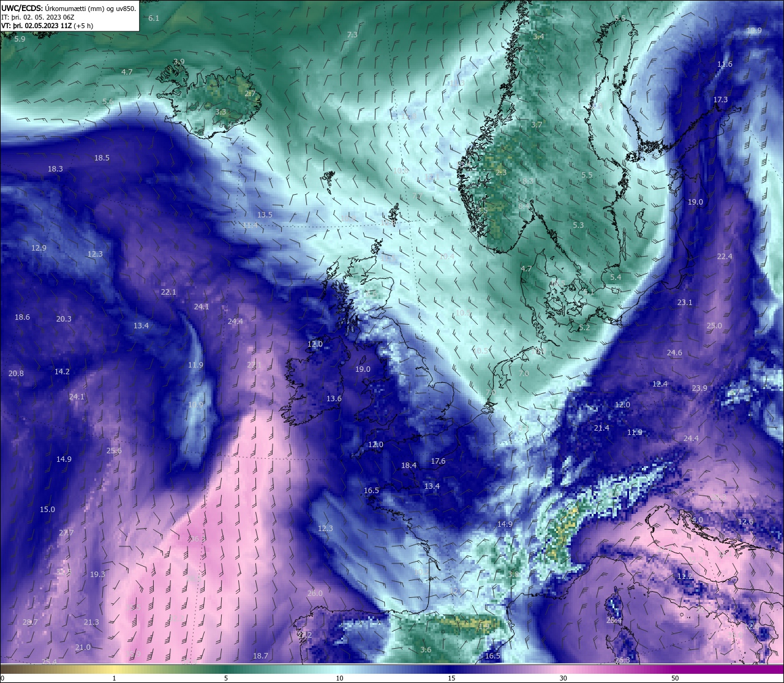784x683 pixels.
Task: Click the 5.3 value over southern Sweden
Action: pyautogui.click(x=578, y=225)
